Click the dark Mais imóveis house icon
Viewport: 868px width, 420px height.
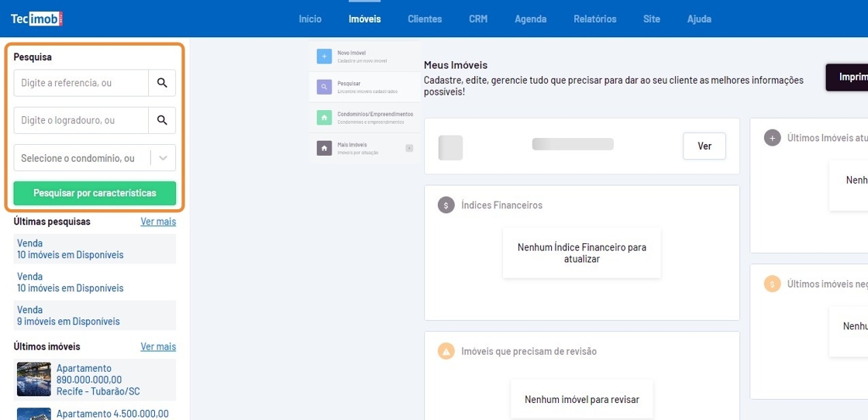(x=324, y=148)
